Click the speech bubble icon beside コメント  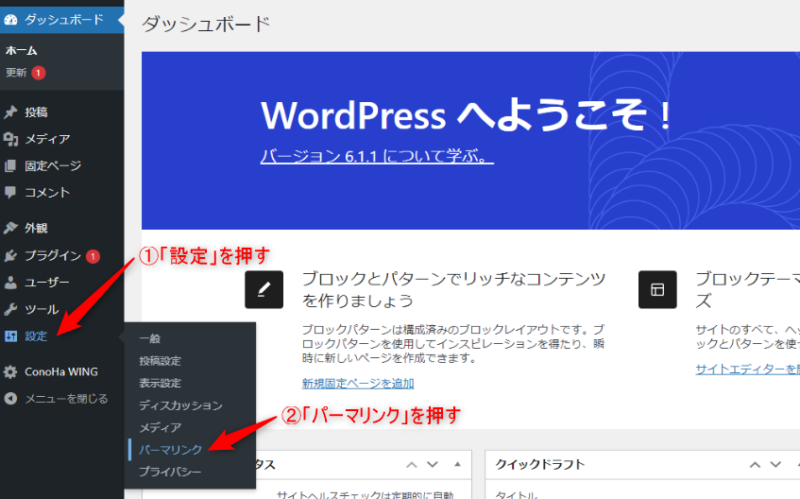[x=10, y=192]
